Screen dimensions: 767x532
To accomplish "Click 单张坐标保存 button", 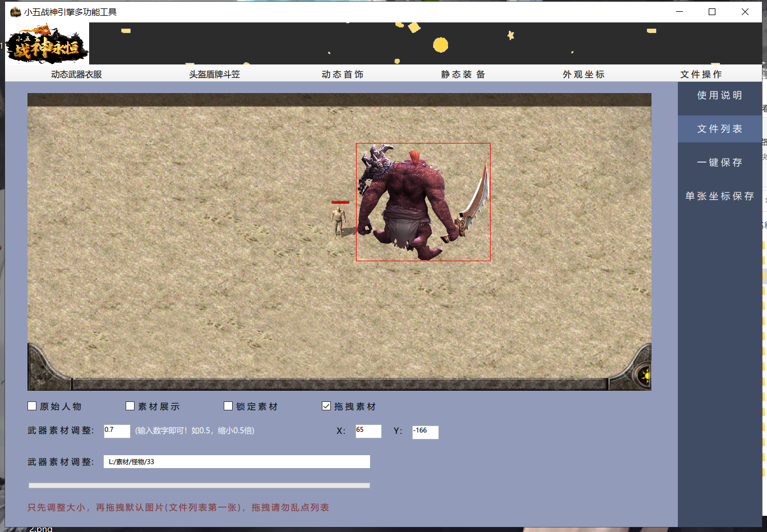I will [720, 196].
